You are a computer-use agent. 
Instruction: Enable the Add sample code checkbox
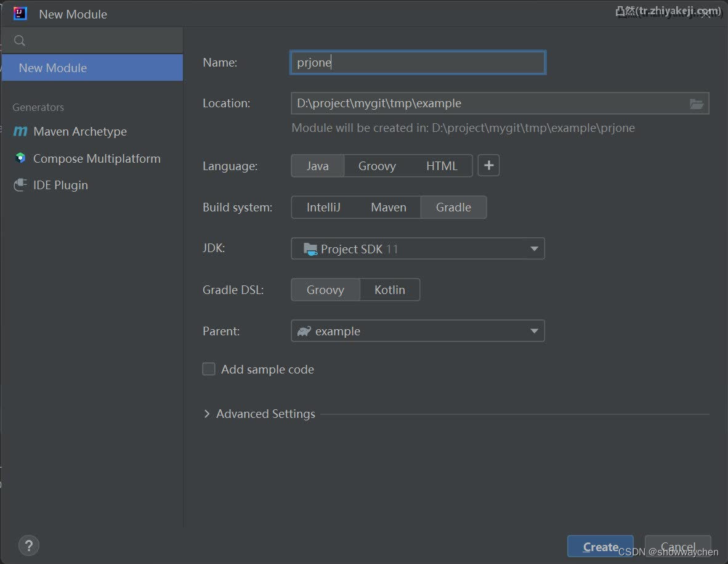coord(209,369)
